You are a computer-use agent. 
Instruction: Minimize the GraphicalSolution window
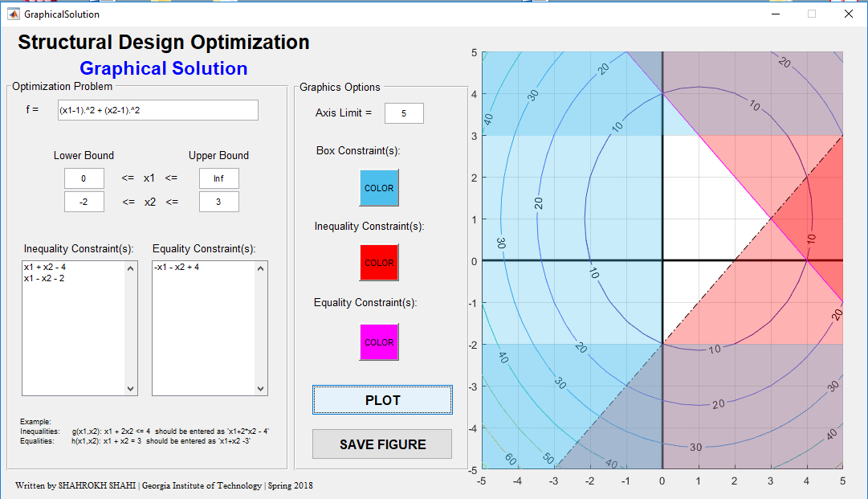pyautogui.click(x=776, y=14)
